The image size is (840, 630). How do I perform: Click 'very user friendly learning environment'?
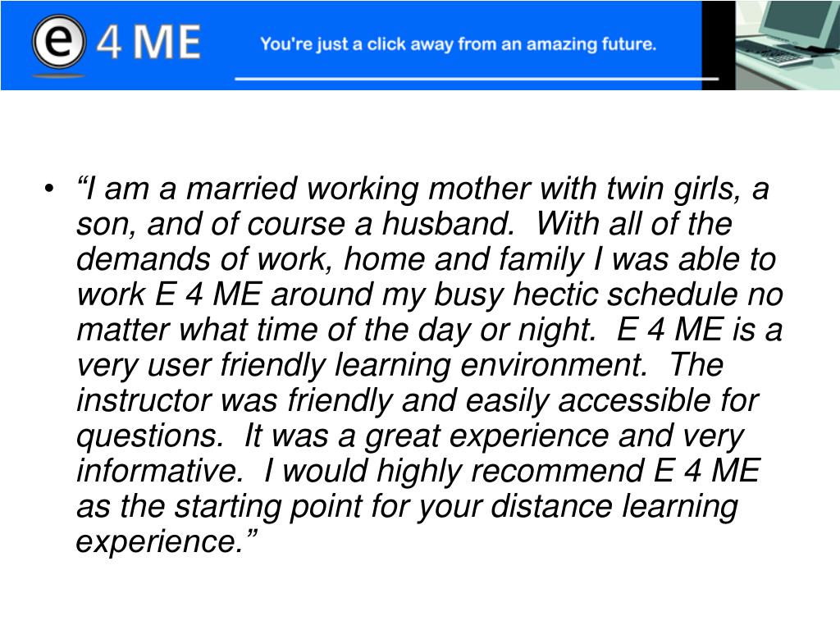[x=362, y=365]
